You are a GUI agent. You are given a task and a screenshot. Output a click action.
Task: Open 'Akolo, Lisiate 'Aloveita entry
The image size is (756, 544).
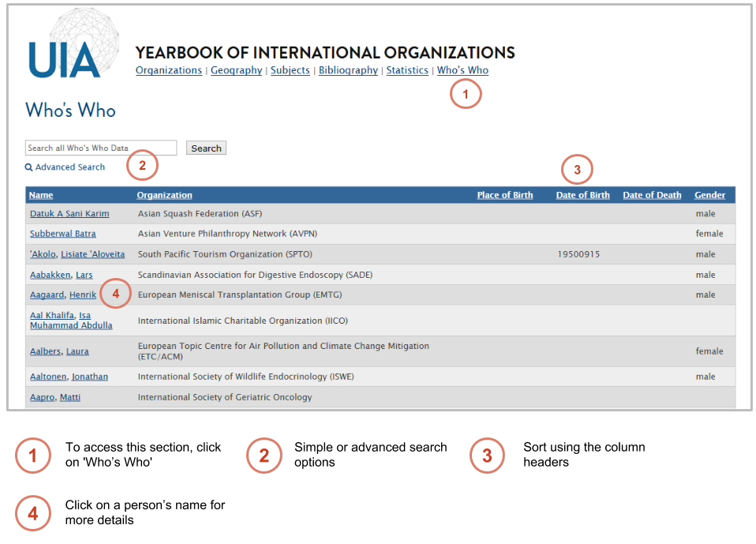77,254
